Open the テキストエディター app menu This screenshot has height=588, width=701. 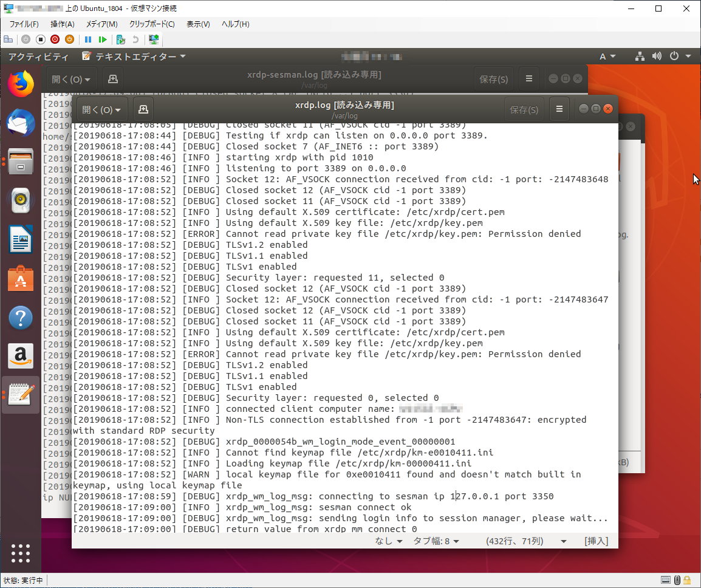click(134, 56)
